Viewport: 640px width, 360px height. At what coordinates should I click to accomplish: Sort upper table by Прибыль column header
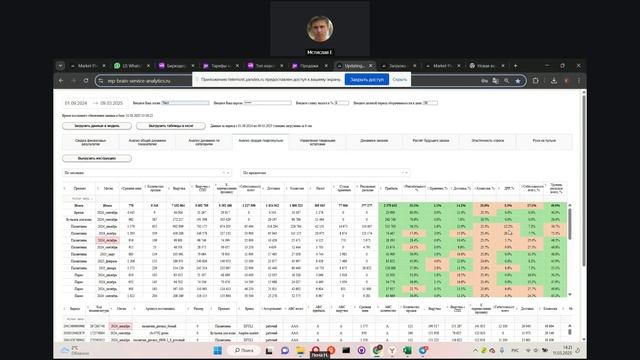click(x=391, y=189)
